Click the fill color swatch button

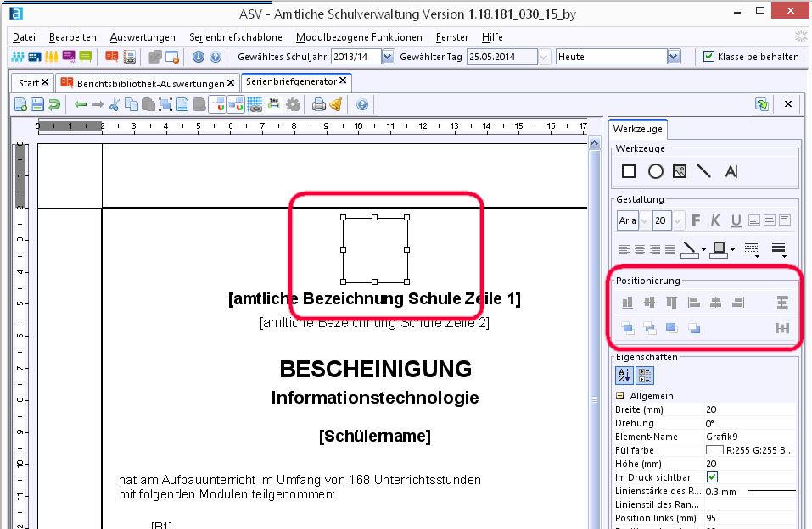coord(719,249)
